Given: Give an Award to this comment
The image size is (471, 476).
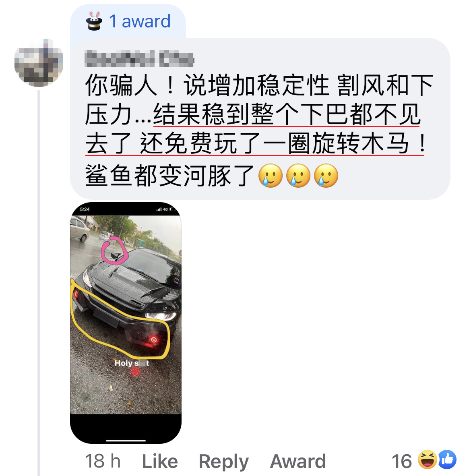Looking at the screenshot, I should coord(298,462).
